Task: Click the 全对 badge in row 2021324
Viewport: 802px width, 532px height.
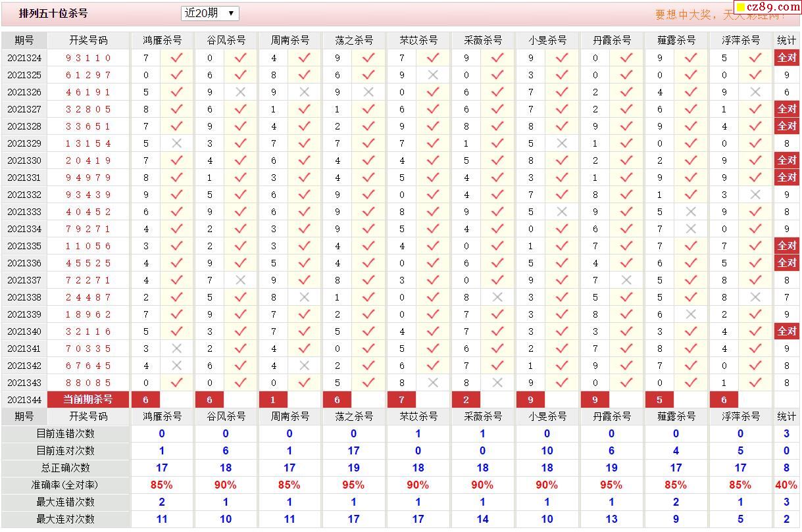Action: tap(787, 58)
